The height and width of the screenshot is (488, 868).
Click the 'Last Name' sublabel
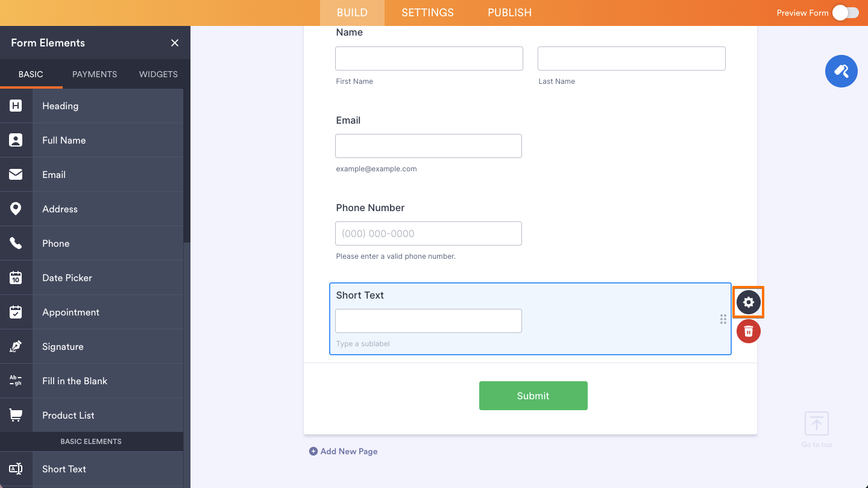click(x=557, y=81)
